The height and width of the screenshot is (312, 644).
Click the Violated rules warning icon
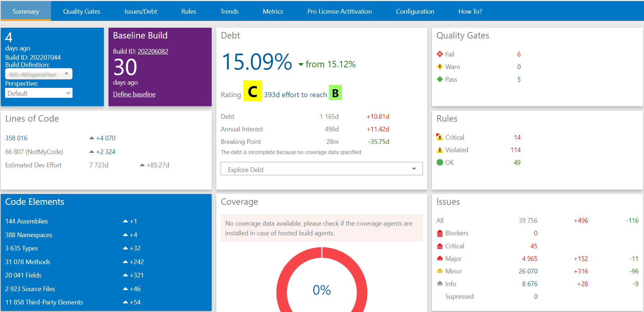click(440, 150)
